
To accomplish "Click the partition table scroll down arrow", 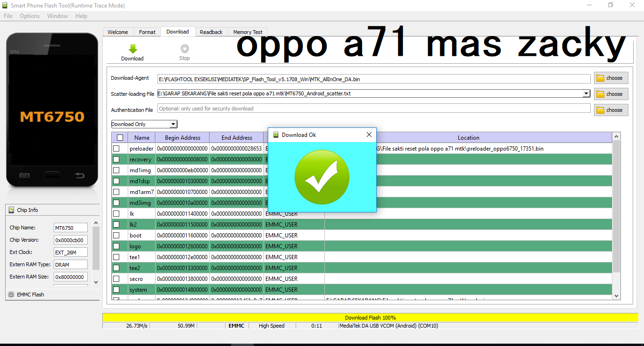I will pos(616,295).
